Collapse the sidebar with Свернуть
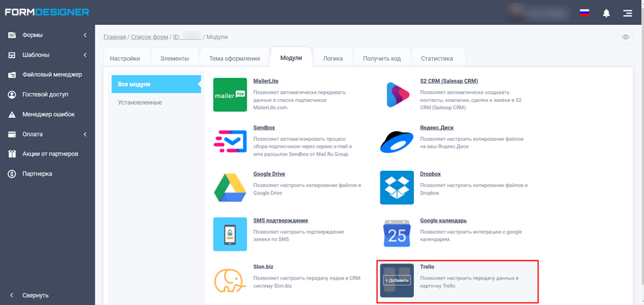Image resolution: width=644 pixels, height=305 pixels. coord(29,295)
